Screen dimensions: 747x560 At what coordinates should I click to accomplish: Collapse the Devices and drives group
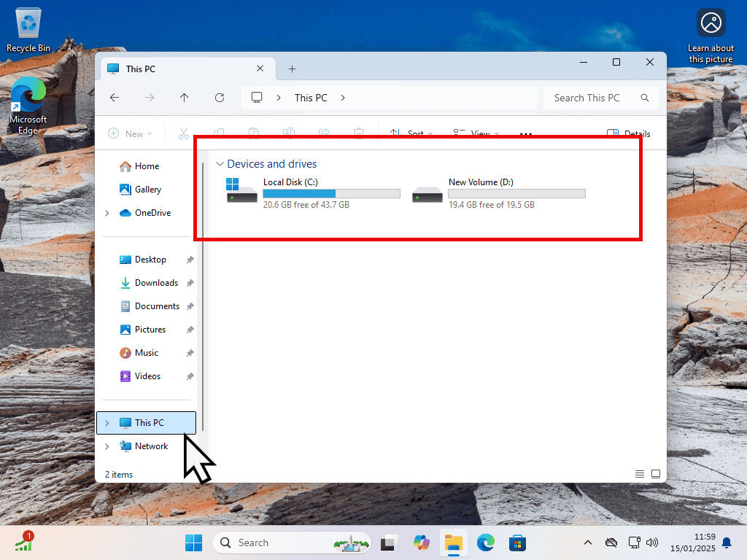pyautogui.click(x=219, y=164)
